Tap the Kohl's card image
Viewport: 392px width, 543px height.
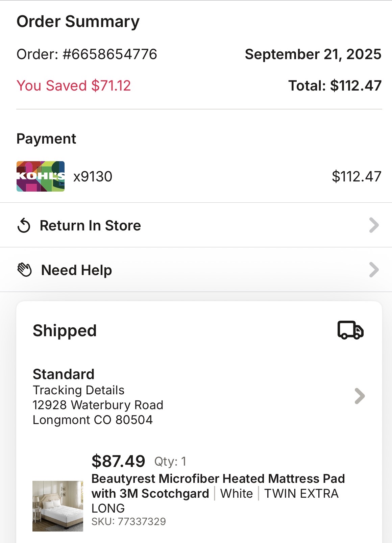click(41, 176)
